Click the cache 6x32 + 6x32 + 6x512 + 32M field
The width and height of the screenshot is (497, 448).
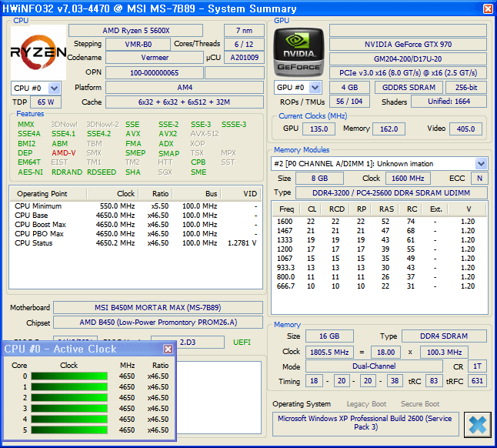185,102
